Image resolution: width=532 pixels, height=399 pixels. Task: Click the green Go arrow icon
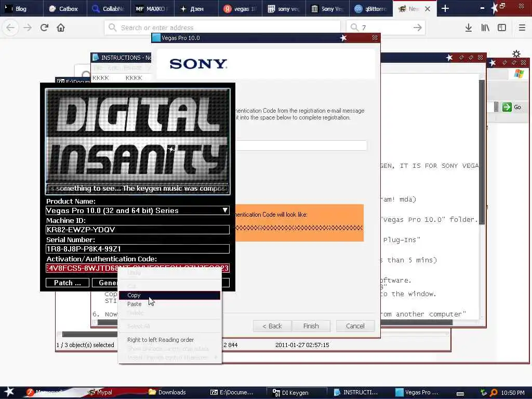tap(507, 107)
